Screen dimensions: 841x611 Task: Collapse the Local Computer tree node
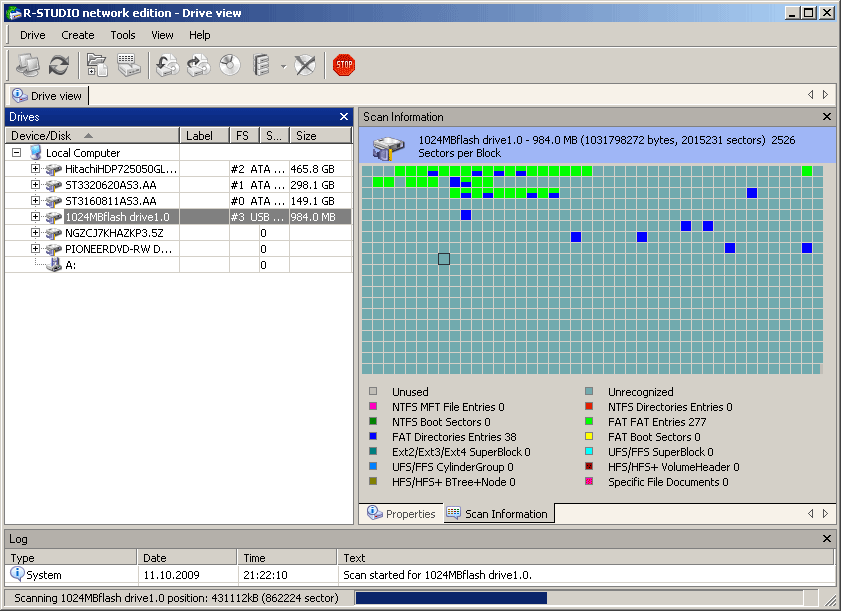point(17,153)
